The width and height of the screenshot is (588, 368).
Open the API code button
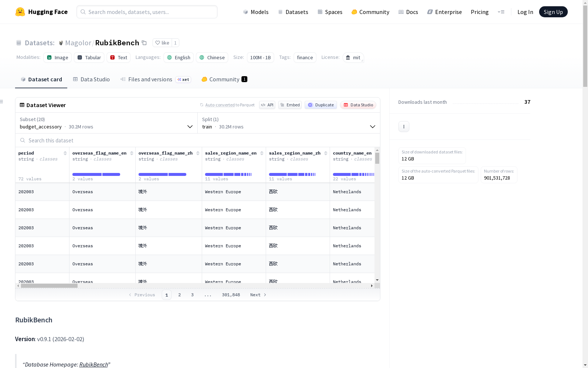pos(267,105)
